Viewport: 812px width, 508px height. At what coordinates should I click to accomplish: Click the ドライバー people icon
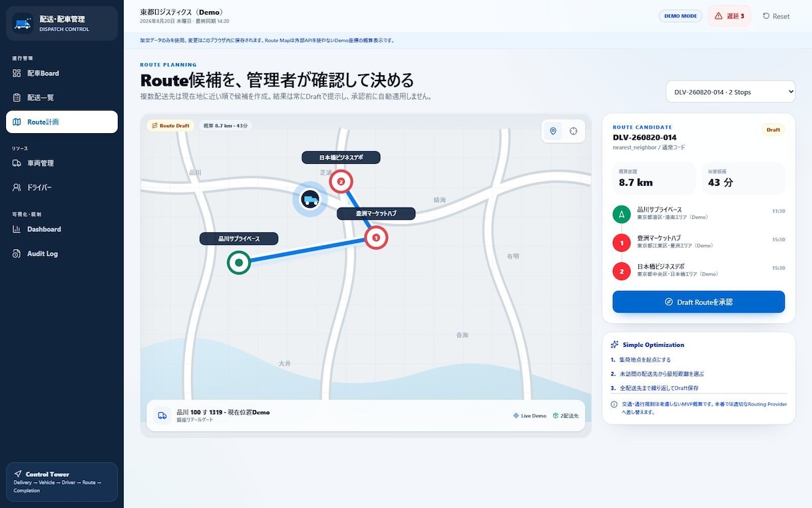coord(17,188)
